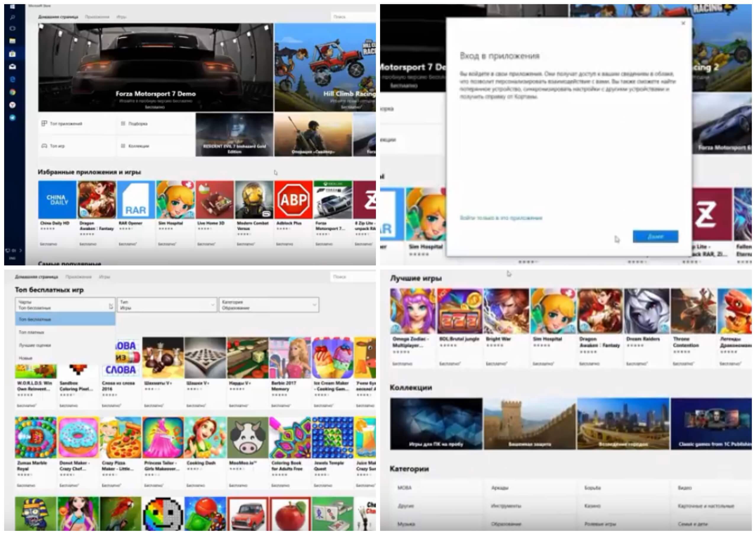Open the Cooking Dash game
The width and height of the screenshot is (756, 535).
(205, 453)
